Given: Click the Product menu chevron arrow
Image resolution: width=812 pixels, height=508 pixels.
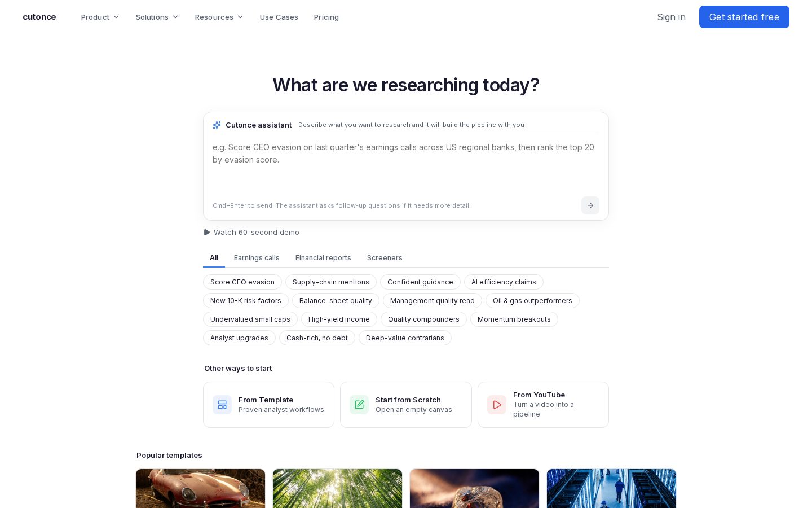Looking at the screenshot, I should tap(116, 17).
